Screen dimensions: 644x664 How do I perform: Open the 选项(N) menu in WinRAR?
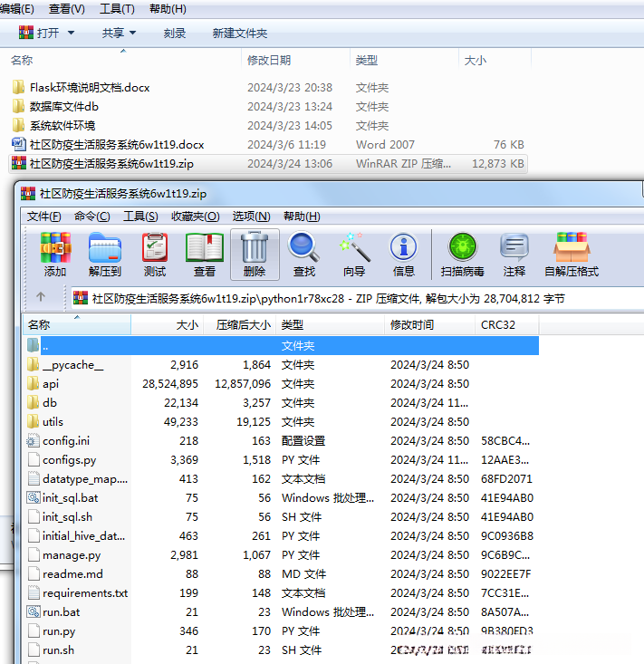click(251, 217)
